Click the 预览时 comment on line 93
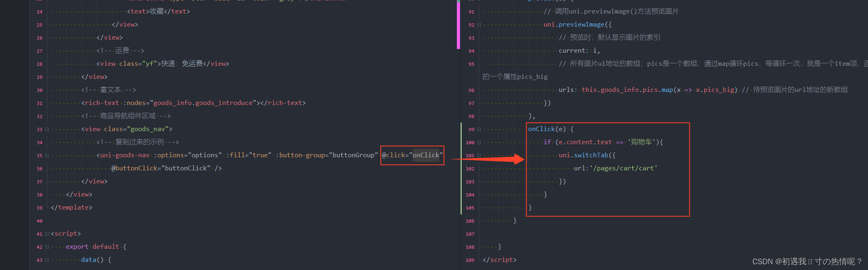The image size is (868, 270). click(x=609, y=38)
